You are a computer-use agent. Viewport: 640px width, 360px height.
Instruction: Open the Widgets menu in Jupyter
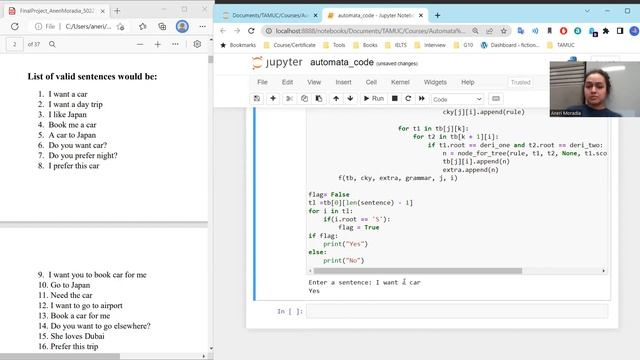435,82
